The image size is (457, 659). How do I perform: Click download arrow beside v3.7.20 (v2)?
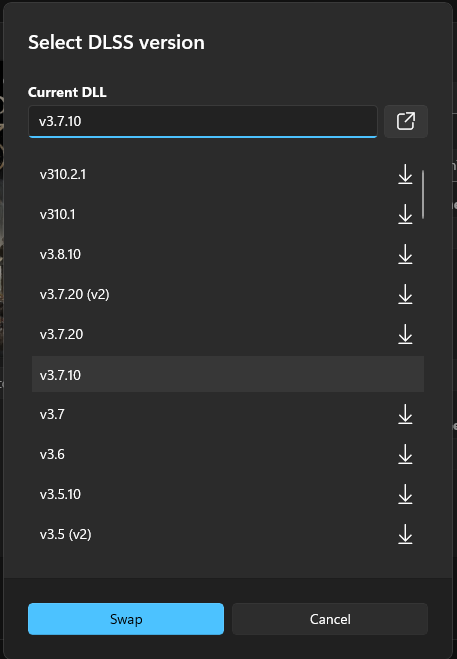coord(405,294)
